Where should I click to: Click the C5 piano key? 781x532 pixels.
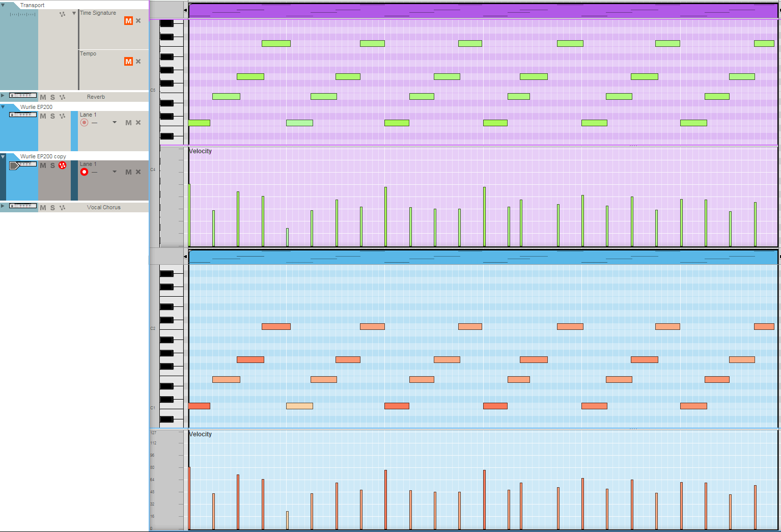(x=171, y=90)
